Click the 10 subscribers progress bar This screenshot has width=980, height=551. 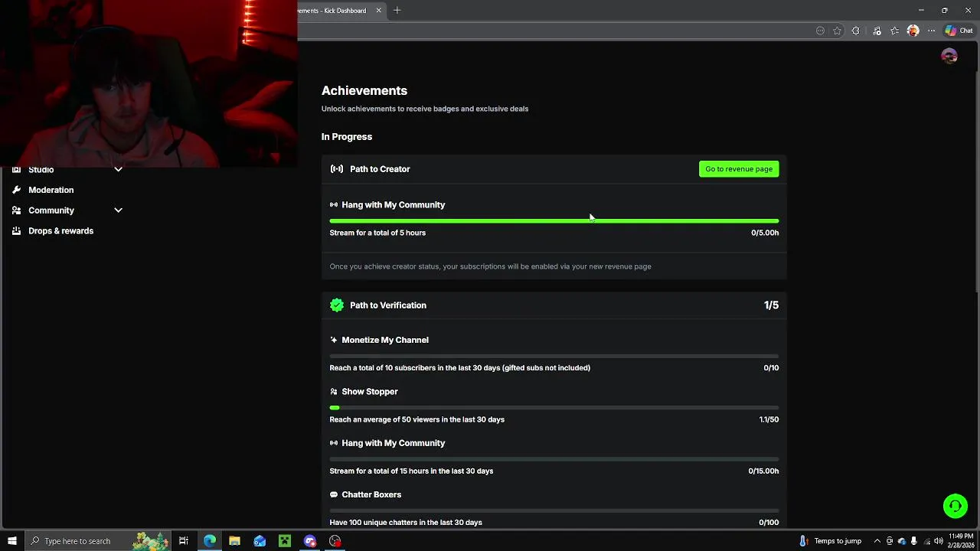point(554,357)
